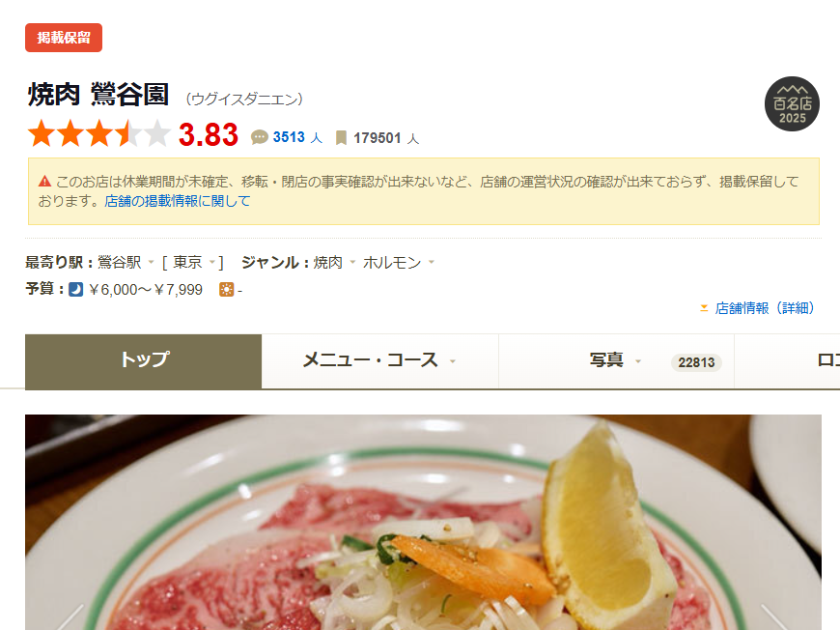840x630 pixels.
Task: Select the トップ tab
Action: (x=144, y=361)
